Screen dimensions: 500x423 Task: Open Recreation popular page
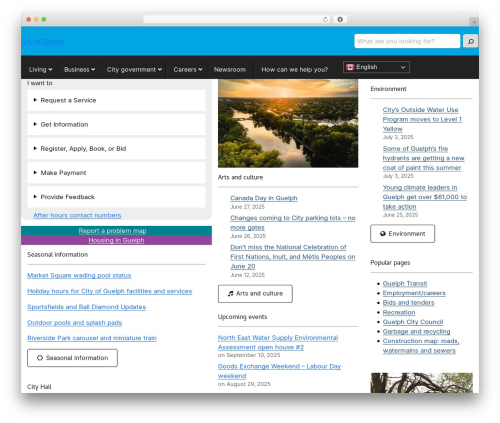[399, 312]
